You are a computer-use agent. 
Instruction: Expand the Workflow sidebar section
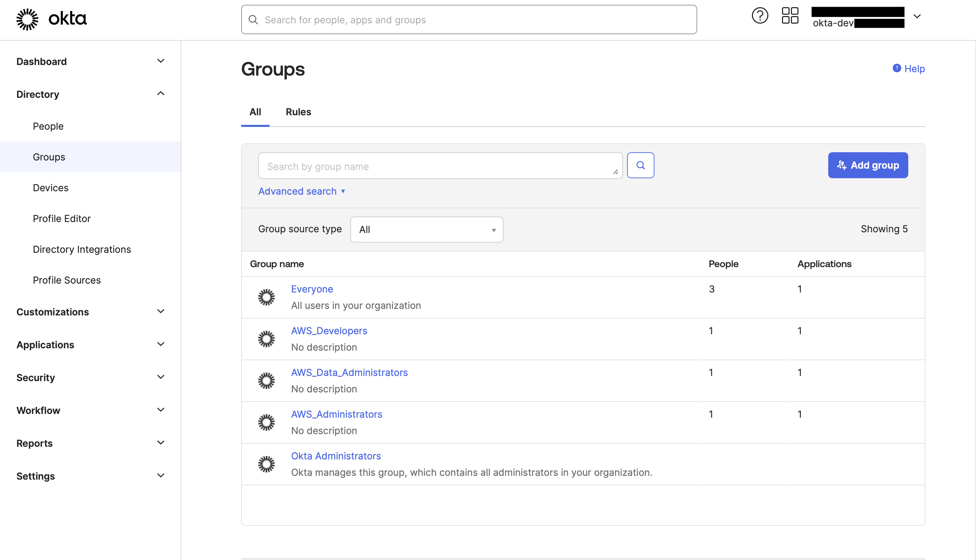(x=90, y=411)
